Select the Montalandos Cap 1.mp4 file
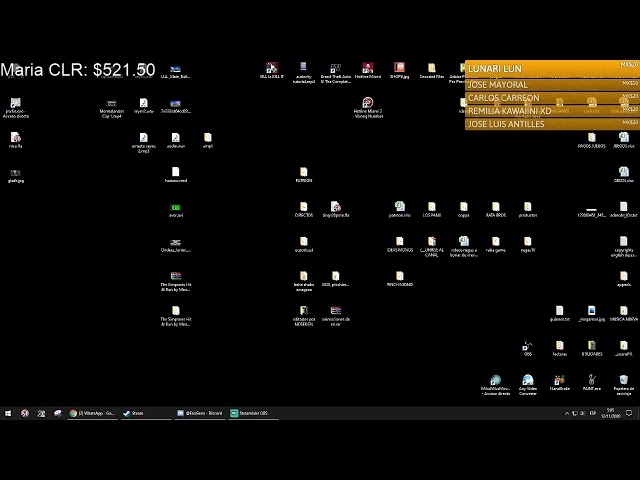The image size is (640, 480). coord(111,108)
